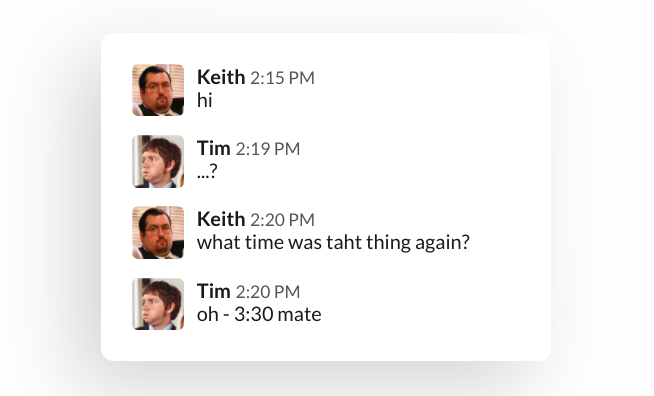The image size is (654, 396).
Task: Open Keith's avatar beside the 'taht thing' message
Action: 158,232
